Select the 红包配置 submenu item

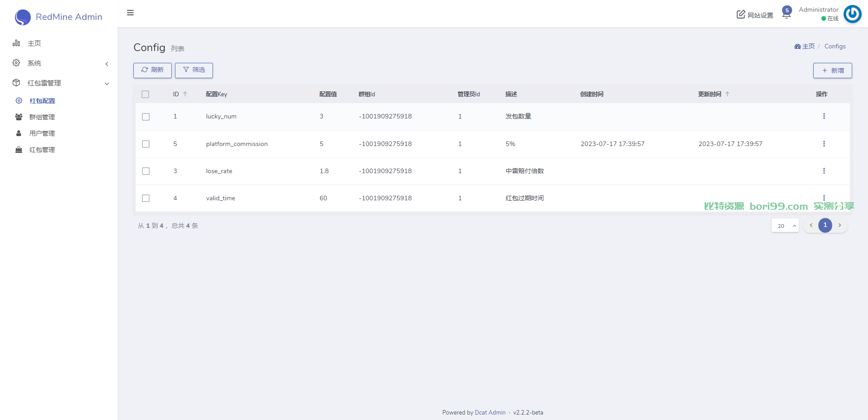(59, 101)
